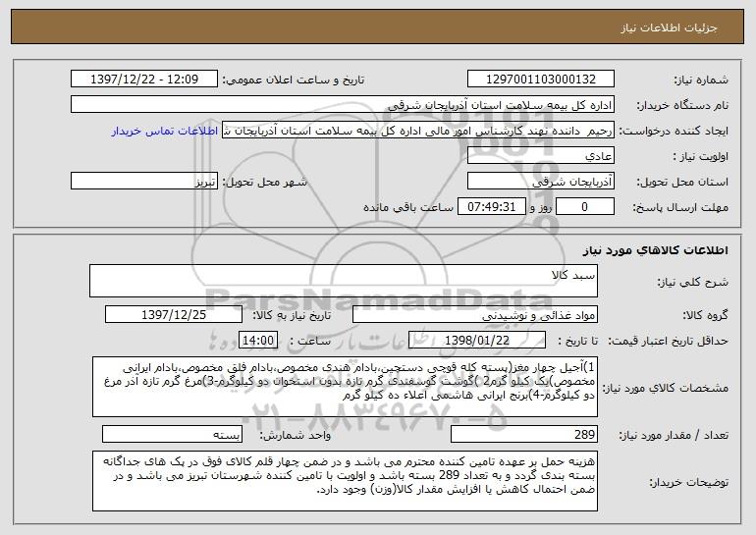
Task: Click the remaining days field showing 0
Action: coord(585,207)
